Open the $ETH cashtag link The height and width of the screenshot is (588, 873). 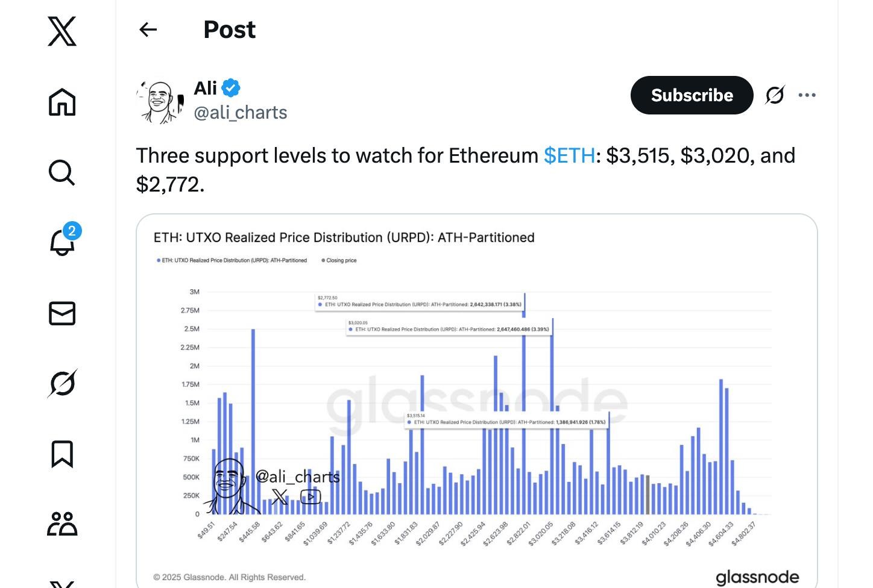point(569,155)
